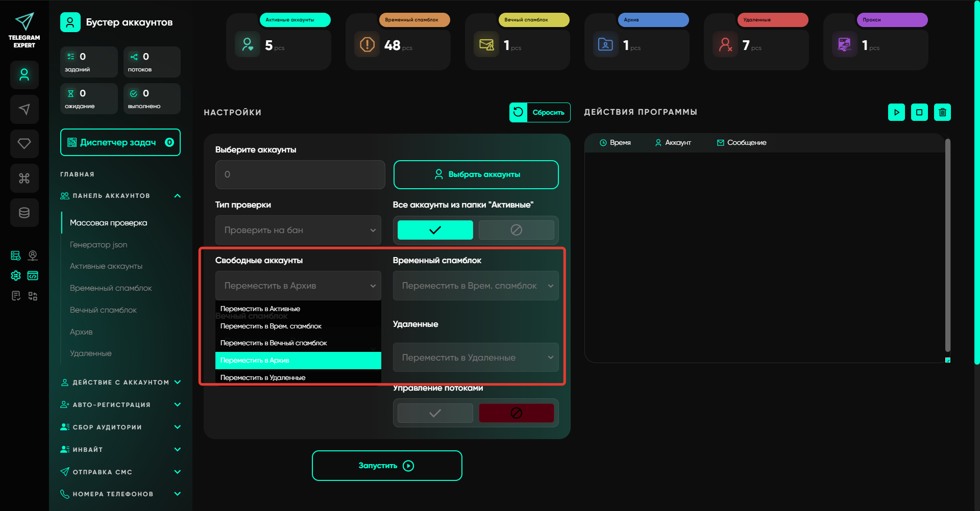Click the settings gear icon in sidebar

coord(16,276)
